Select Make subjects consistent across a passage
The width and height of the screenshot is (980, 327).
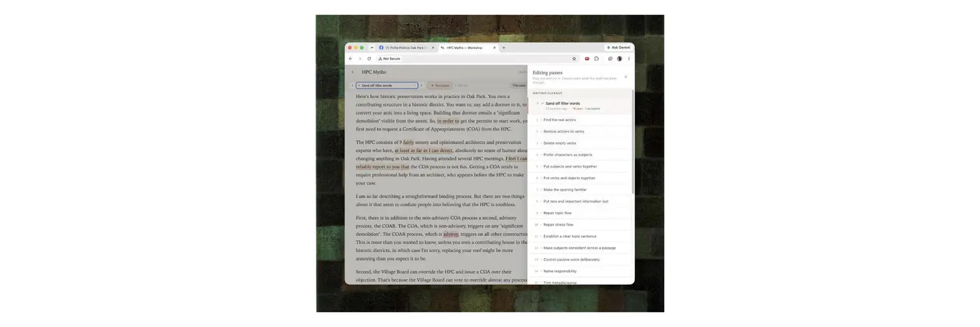point(580,248)
